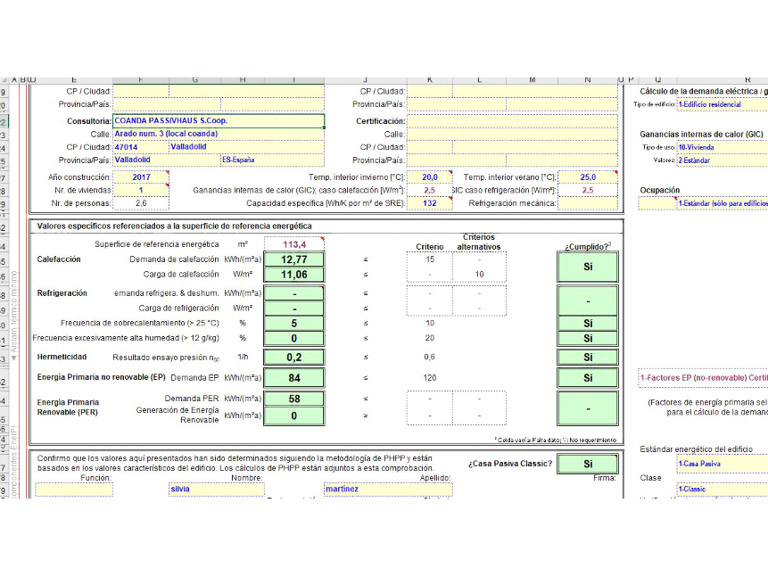768x576 pixels.
Task: Click Carga de calefacción result 11,06
Action: [x=294, y=275]
